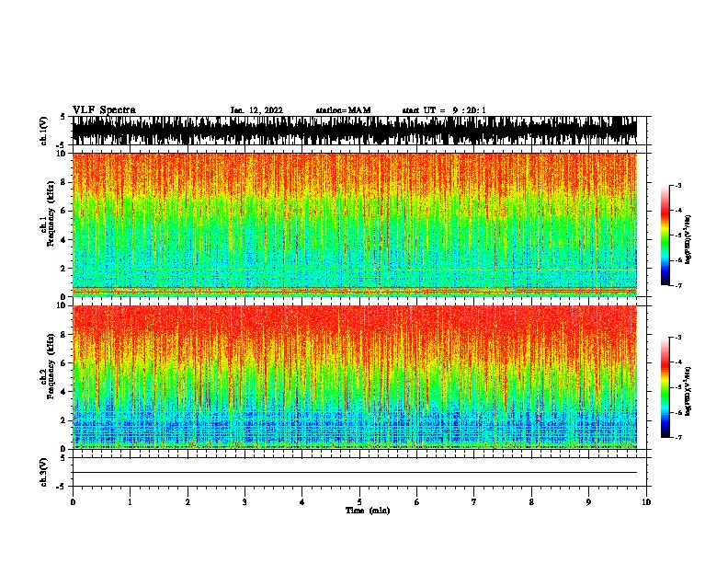Click the "ch.1(V)" axis label

coord(44,131)
